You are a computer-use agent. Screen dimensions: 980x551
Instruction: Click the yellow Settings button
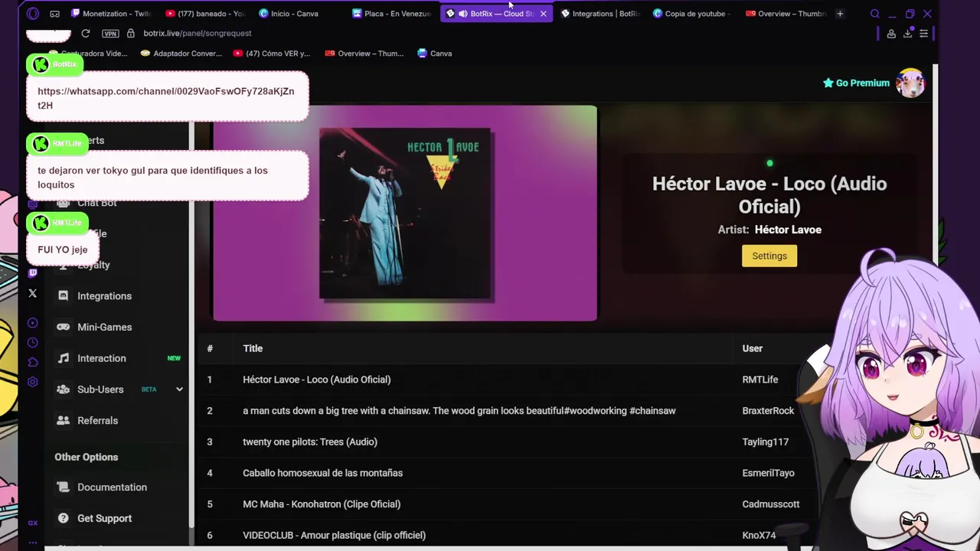click(x=769, y=256)
